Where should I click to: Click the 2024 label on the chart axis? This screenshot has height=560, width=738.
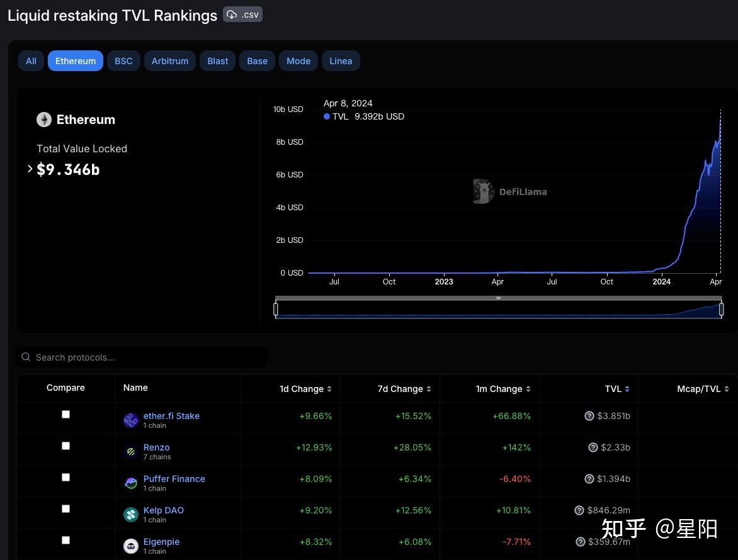click(x=661, y=281)
